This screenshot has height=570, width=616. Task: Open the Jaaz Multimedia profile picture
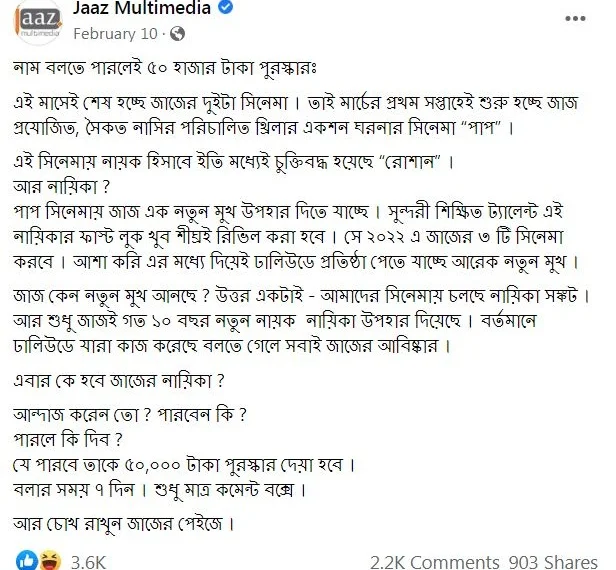[38, 22]
